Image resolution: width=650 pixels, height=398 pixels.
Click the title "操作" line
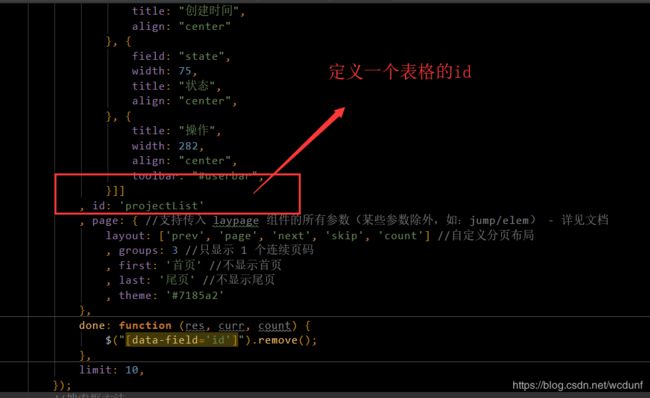pos(177,130)
